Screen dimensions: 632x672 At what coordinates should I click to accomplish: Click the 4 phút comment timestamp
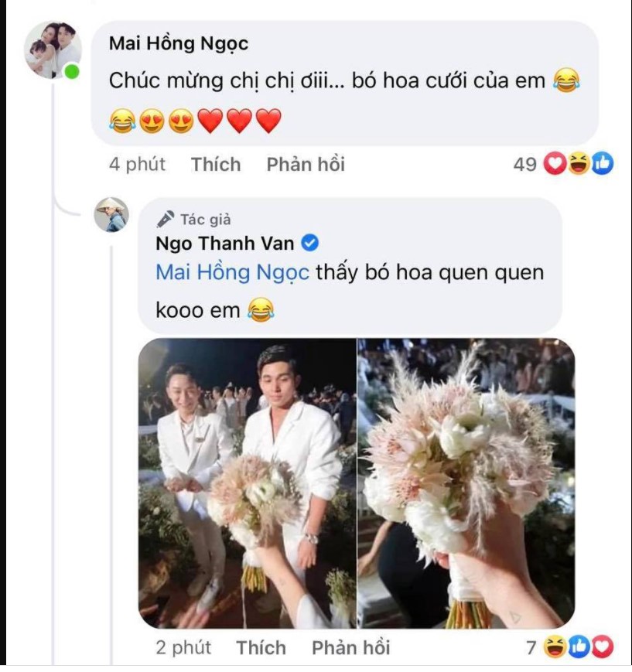click(x=137, y=165)
